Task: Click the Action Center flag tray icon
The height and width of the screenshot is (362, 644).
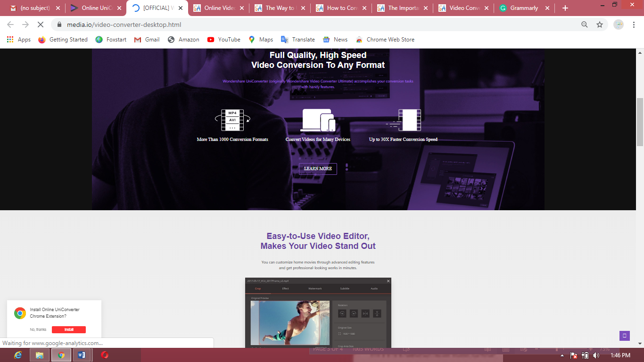Action: [x=574, y=355]
